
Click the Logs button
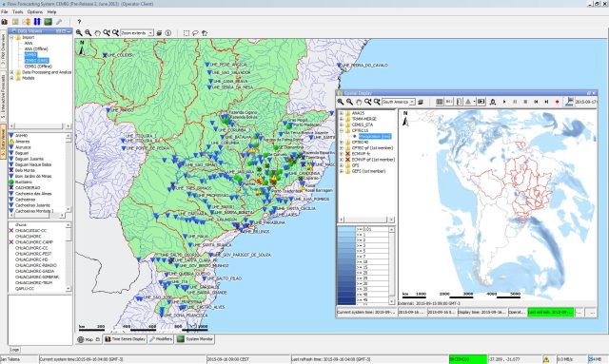pyautogui.click(x=14, y=350)
